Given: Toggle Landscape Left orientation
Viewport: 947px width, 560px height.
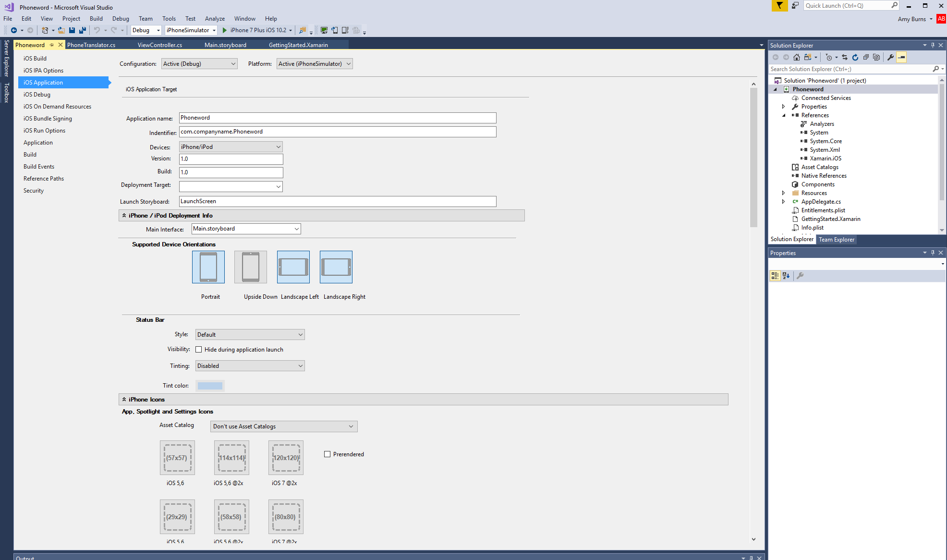Looking at the screenshot, I should coord(293,267).
